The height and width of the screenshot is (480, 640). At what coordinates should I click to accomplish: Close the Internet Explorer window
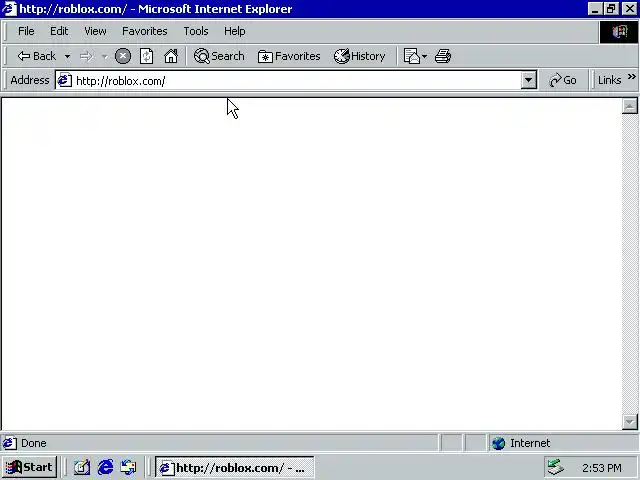(x=630, y=9)
